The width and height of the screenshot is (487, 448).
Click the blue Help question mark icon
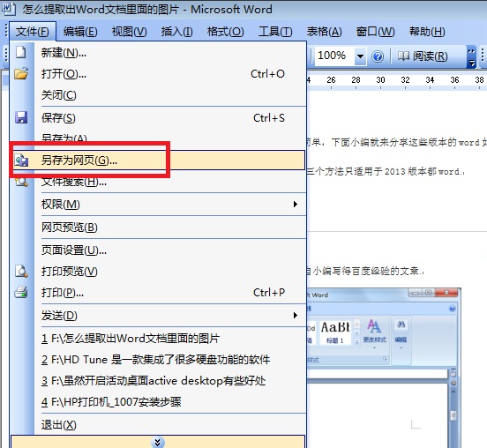pyautogui.click(x=378, y=56)
